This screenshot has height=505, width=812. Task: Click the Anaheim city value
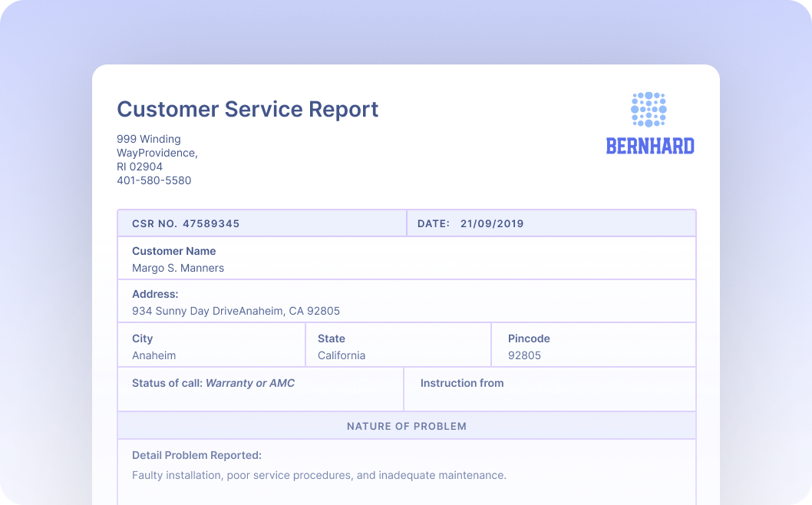[x=153, y=355]
